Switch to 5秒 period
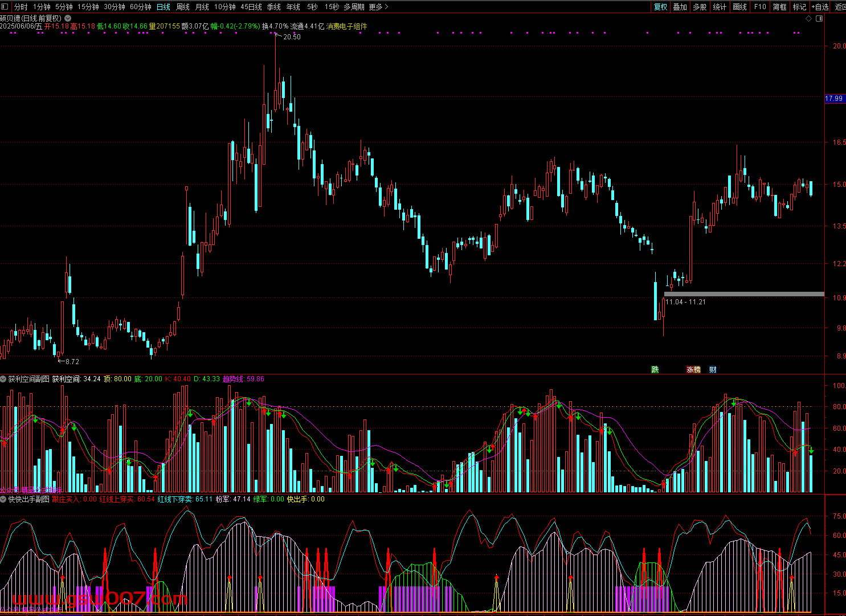The height and width of the screenshot is (616, 846). [312, 7]
